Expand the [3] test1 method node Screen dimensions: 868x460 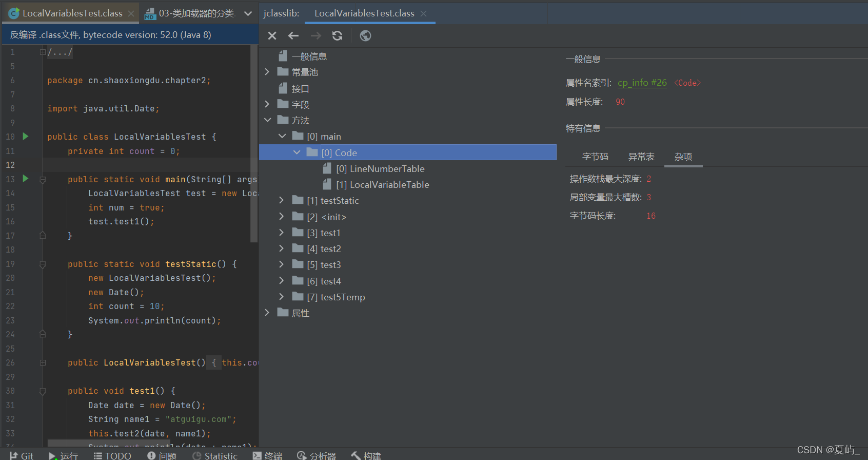click(x=281, y=233)
